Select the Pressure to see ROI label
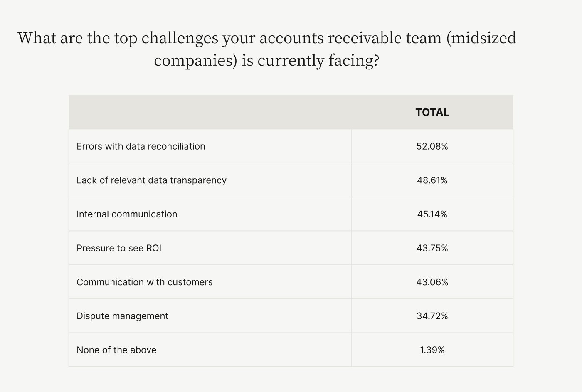Screen dimensions: 582x392 coord(119,248)
